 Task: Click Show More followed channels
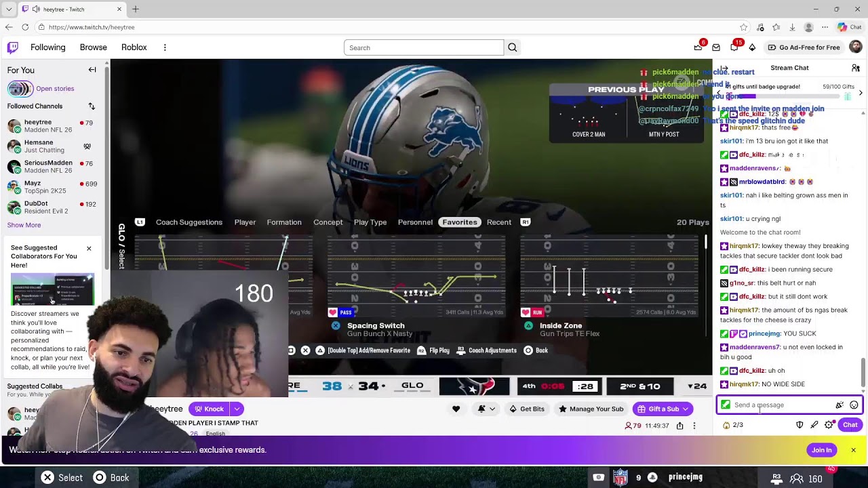[x=24, y=225]
